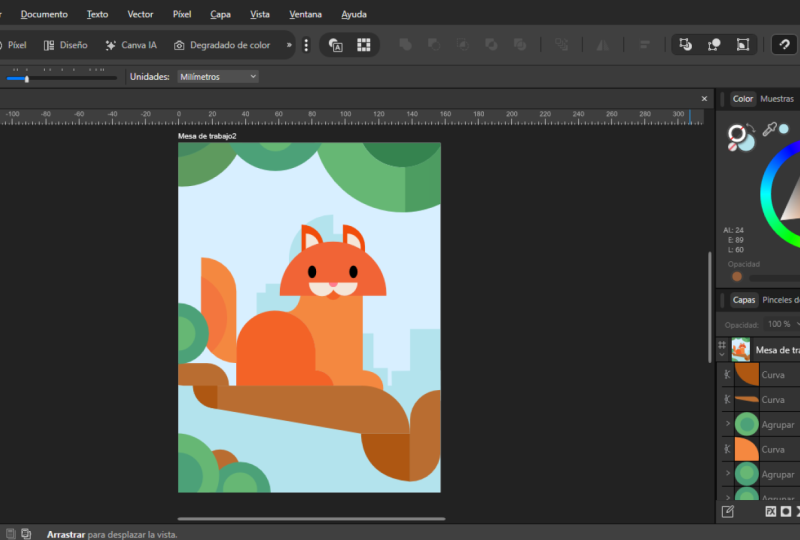The width and height of the screenshot is (800, 540).
Task: Open layer effects with the FX icon
Action: (770, 511)
